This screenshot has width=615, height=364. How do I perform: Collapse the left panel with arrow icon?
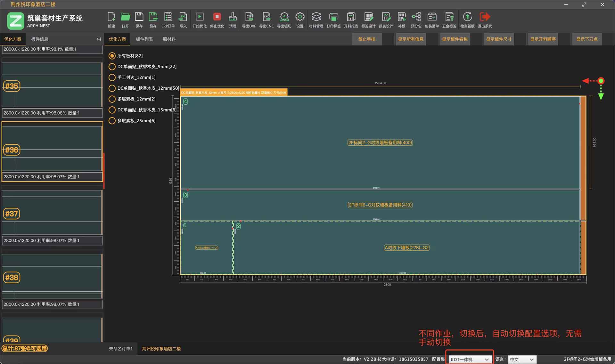click(99, 39)
